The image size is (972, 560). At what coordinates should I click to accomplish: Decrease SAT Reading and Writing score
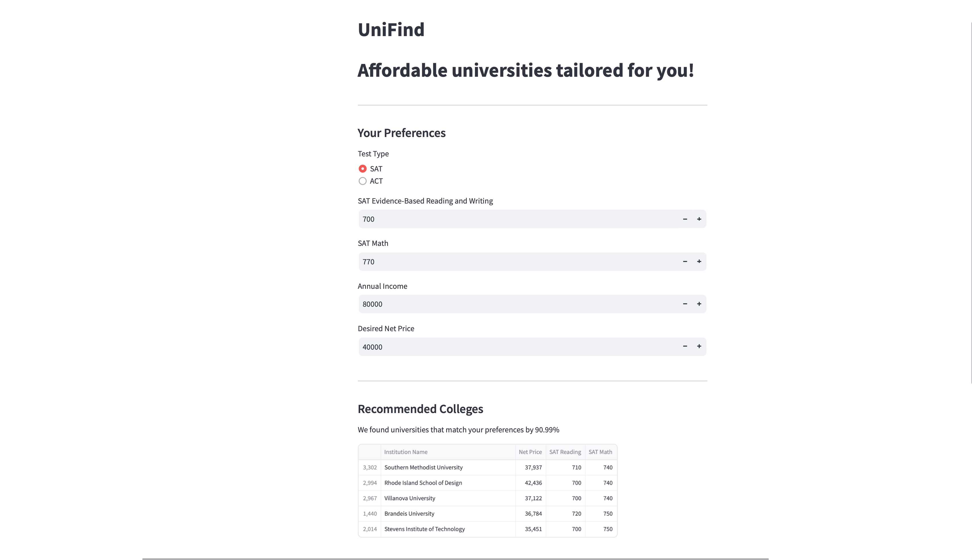[685, 219]
